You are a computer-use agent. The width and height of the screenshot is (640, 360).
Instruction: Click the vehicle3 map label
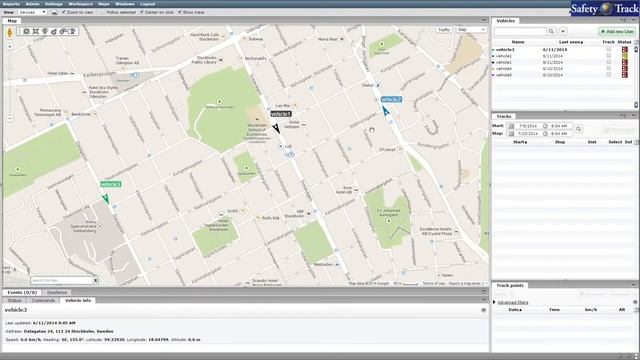(x=111, y=184)
